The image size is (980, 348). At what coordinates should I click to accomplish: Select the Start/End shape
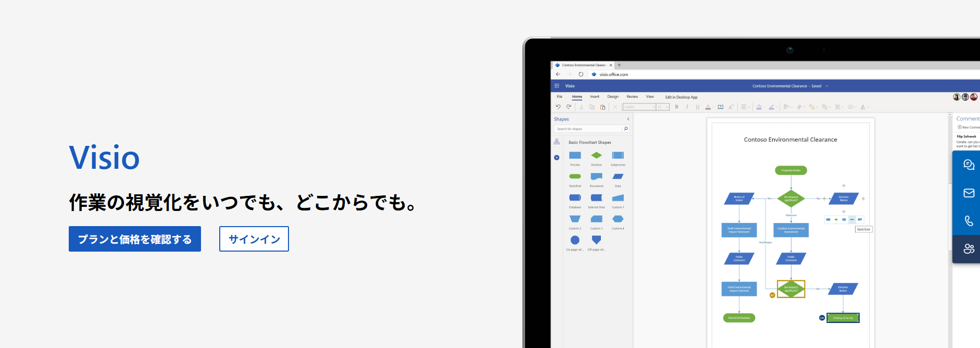click(575, 177)
